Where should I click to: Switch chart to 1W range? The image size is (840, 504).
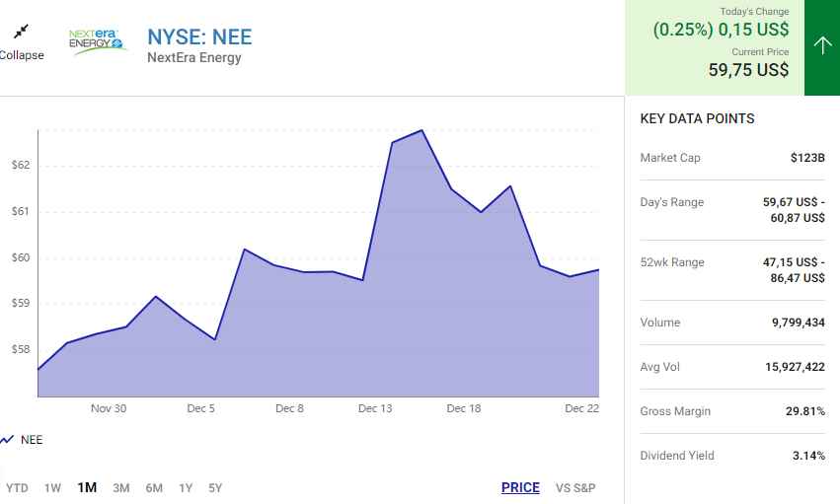pyautogui.click(x=52, y=487)
